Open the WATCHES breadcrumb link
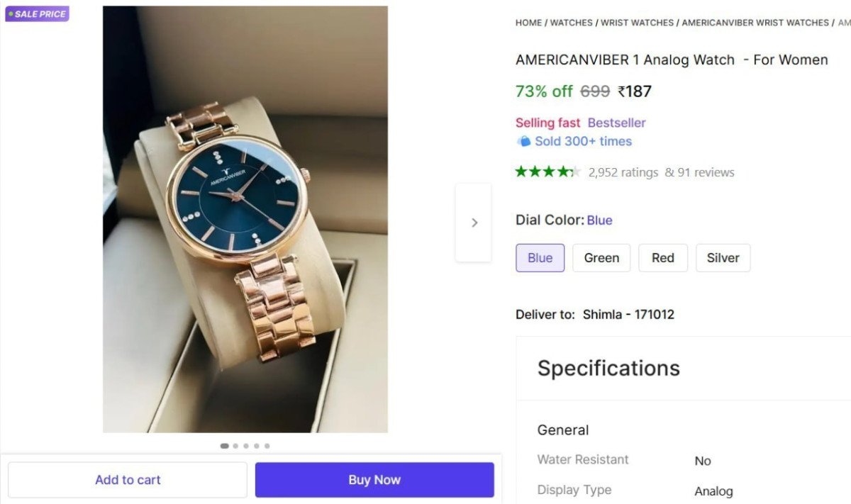Viewport: 851px width, 504px height. (571, 22)
